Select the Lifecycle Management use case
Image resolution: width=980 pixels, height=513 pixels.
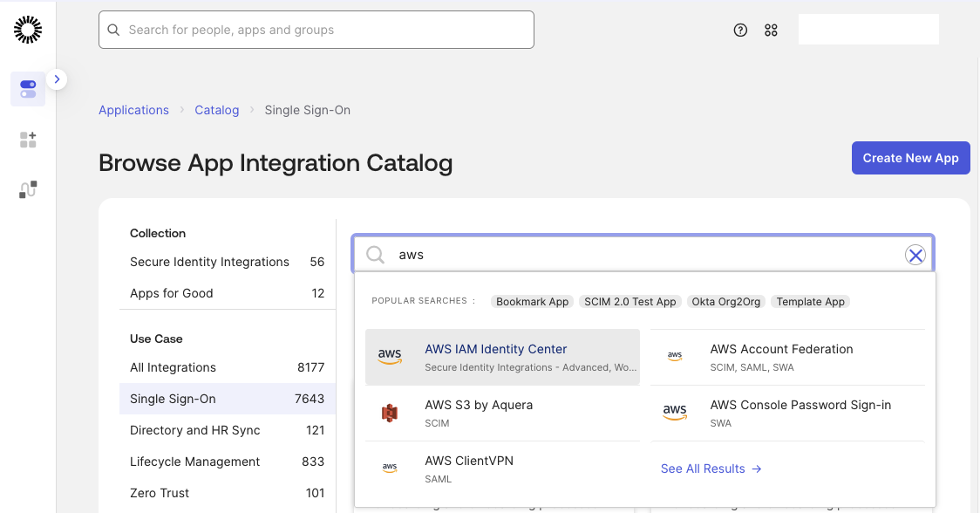click(194, 462)
